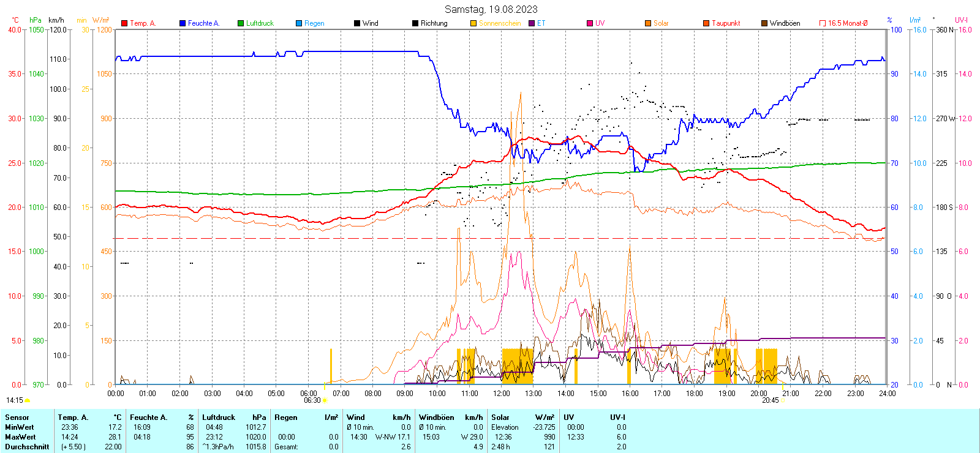
Task: Click the pink UV legend marker
Action: coord(590,23)
